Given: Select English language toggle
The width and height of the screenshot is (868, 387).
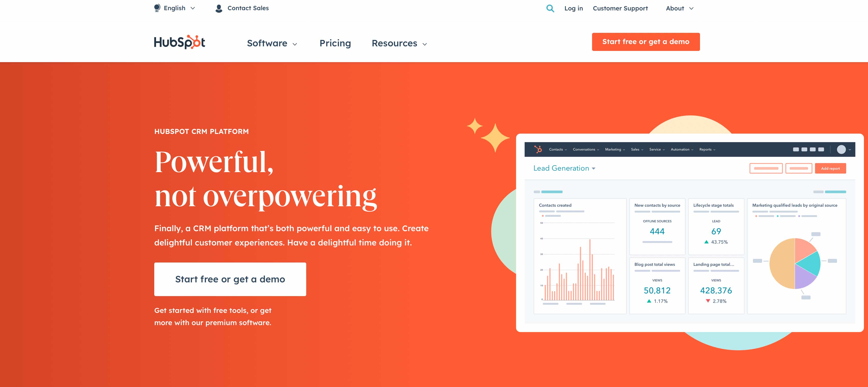Looking at the screenshot, I should click(174, 8).
